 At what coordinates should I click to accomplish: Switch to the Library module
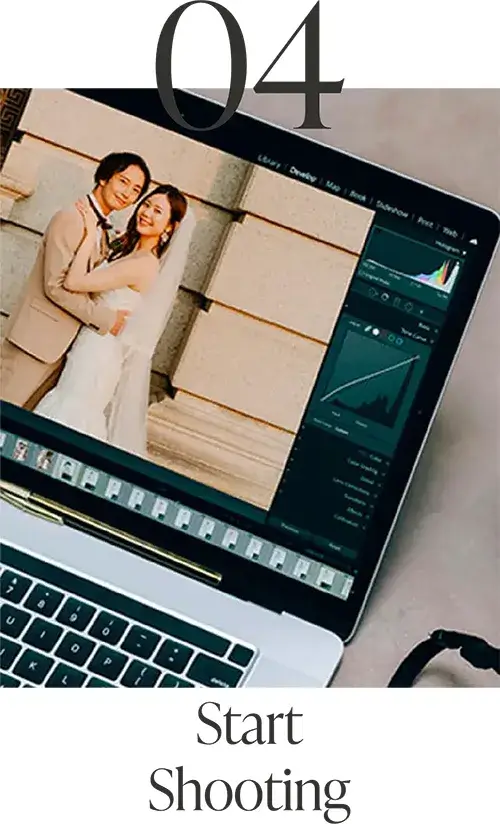269,161
